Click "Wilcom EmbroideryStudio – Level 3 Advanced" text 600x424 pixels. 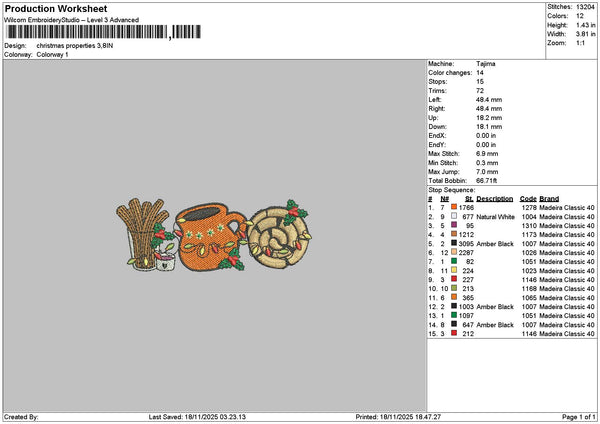(72, 20)
